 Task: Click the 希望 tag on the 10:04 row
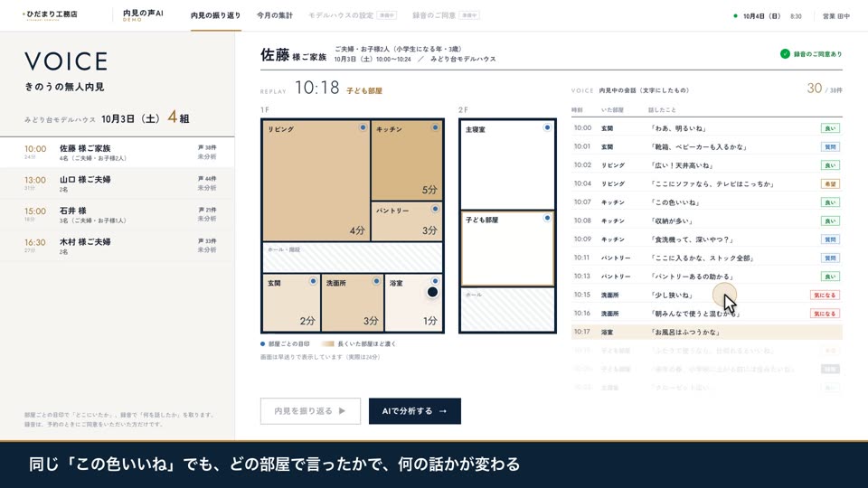(830, 183)
